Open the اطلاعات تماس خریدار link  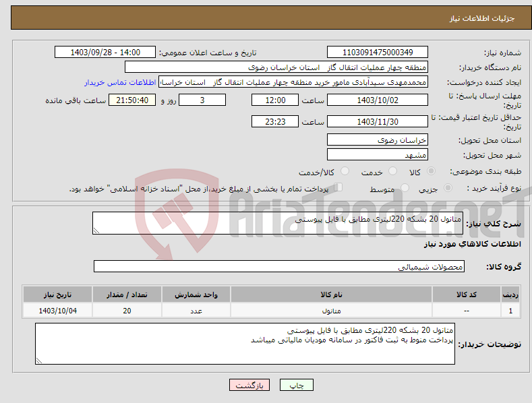pos(120,82)
